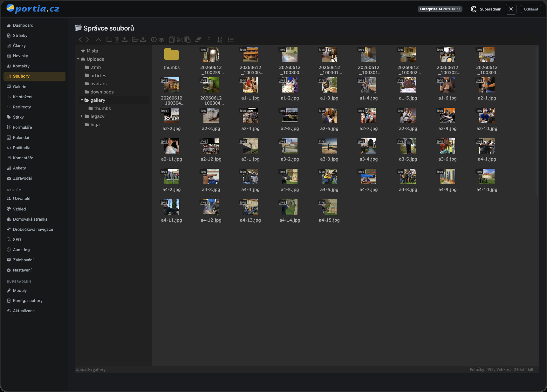Open Dashboard in the sidebar
The width and height of the screenshot is (547, 392).
tap(34, 25)
